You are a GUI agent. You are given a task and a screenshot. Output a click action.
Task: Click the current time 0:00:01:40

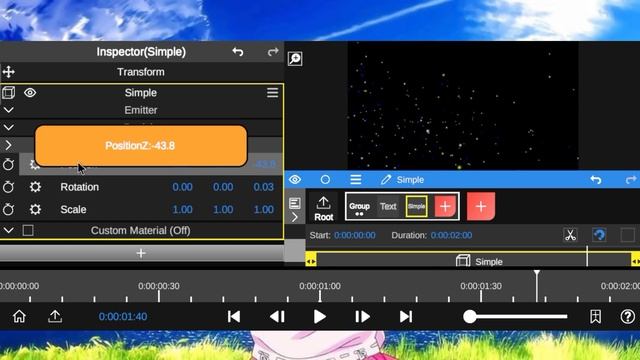point(123,317)
